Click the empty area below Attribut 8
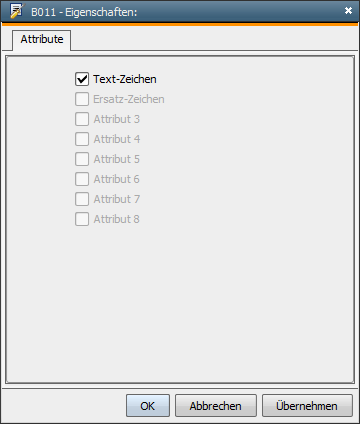This screenshot has width=360, height=424. point(180,303)
